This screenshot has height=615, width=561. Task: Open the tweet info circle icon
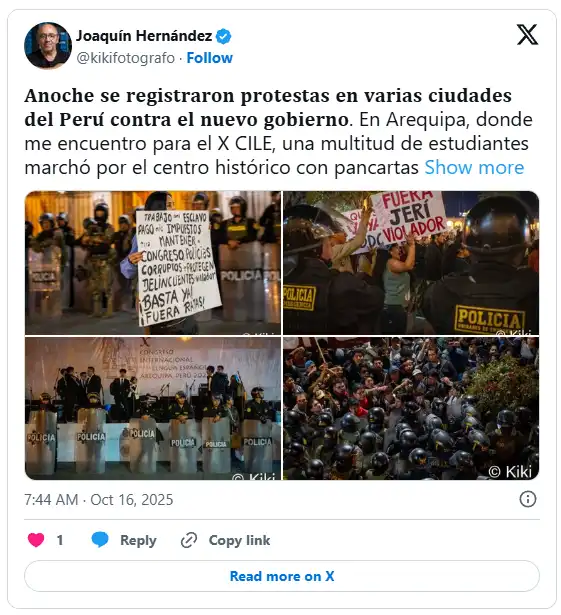pyautogui.click(x=528, y=499)
